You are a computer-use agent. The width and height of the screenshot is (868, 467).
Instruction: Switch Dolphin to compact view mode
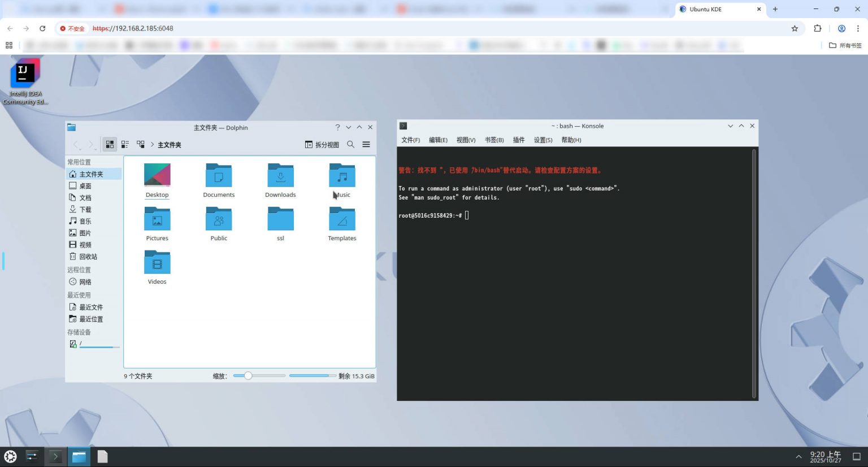point(125,144)
